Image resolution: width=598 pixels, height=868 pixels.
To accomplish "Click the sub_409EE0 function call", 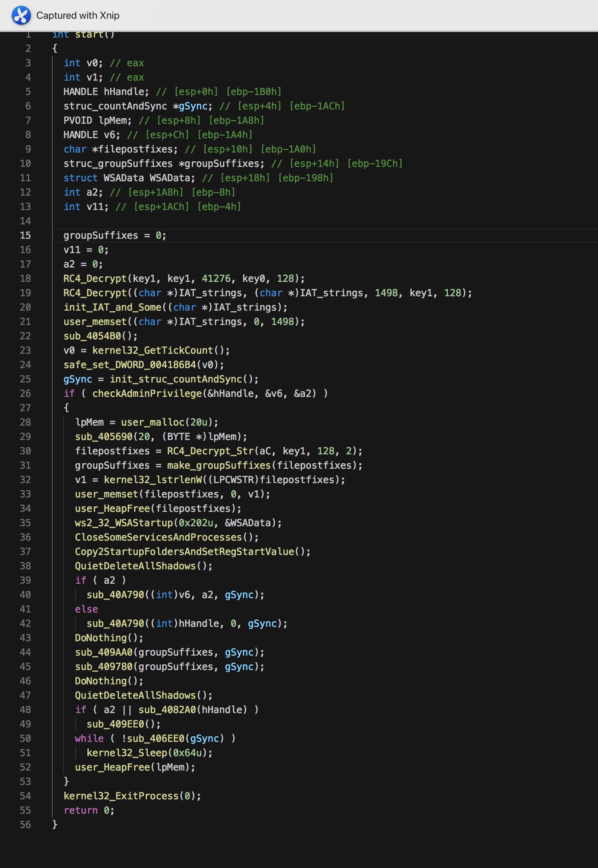I will tap(115, 724).
